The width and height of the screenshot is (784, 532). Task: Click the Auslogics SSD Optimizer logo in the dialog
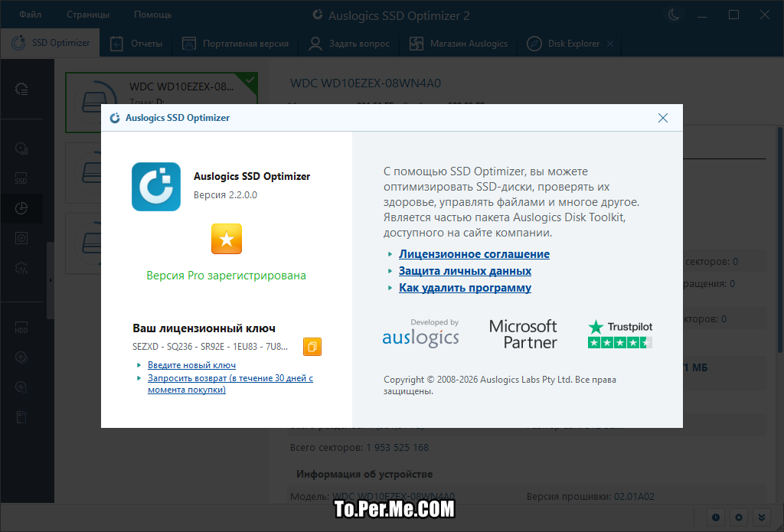click(x=156, y=187)
